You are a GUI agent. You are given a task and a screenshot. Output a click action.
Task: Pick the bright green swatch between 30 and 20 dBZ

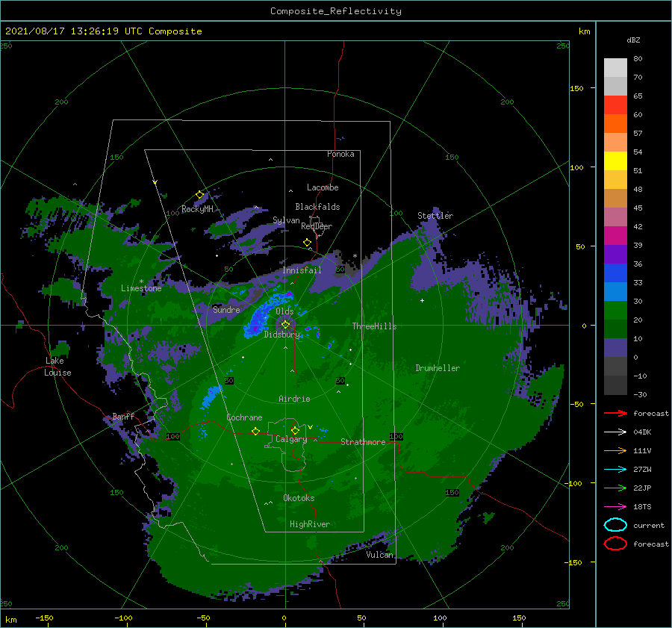click(615, 311)
